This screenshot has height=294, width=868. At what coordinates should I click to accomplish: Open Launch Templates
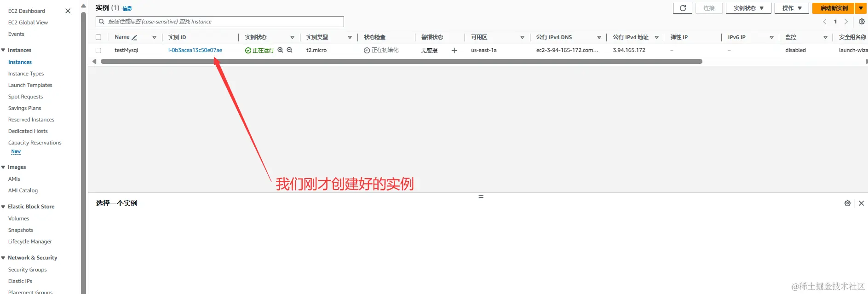(30, 85)
